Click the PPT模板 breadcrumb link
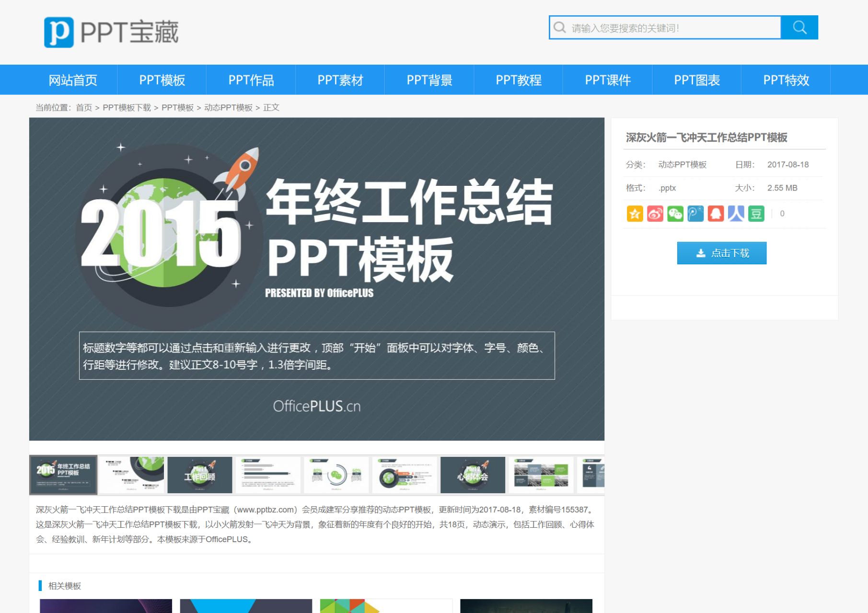868x613 pixels. point(177,108)
